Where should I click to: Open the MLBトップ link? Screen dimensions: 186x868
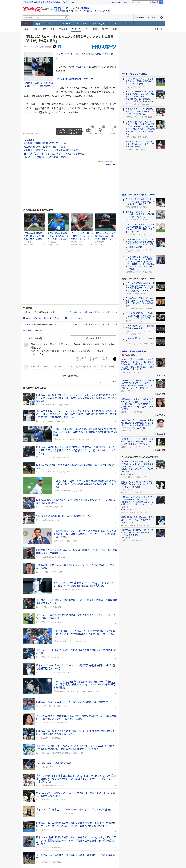(77, 324)
